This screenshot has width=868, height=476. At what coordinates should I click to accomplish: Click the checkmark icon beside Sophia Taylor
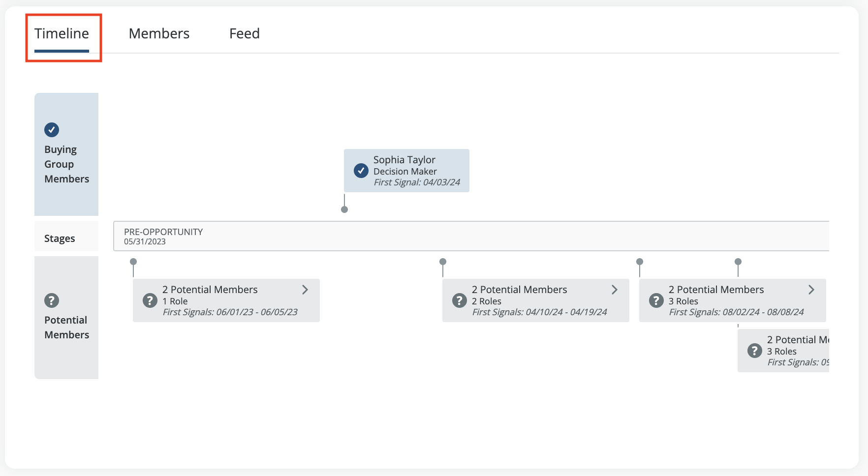pyautogui.click(x=361, y=171)
